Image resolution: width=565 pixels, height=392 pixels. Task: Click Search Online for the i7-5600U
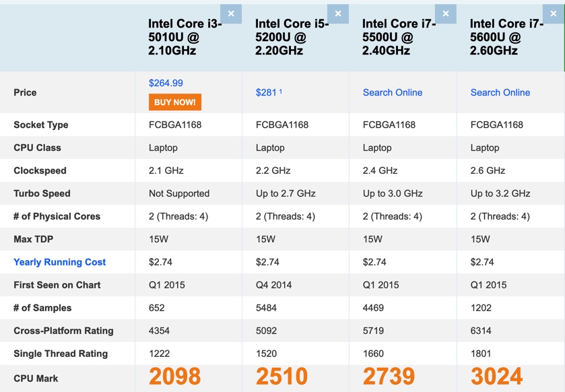(x=500, y=92)
